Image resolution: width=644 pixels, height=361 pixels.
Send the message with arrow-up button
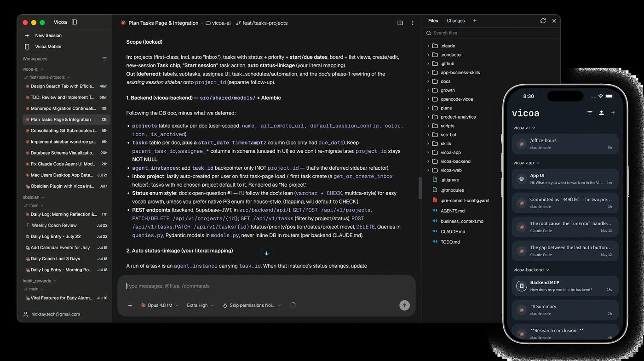404,305
